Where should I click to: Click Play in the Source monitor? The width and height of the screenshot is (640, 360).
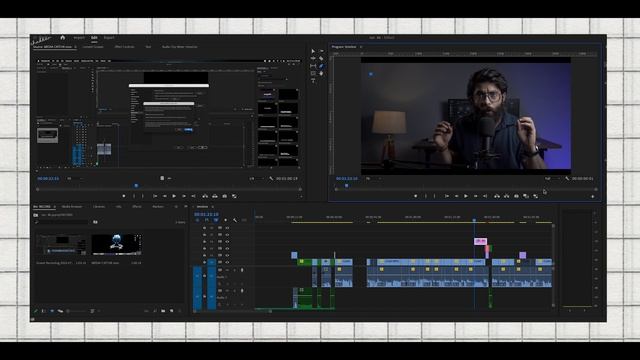point(174,196)
